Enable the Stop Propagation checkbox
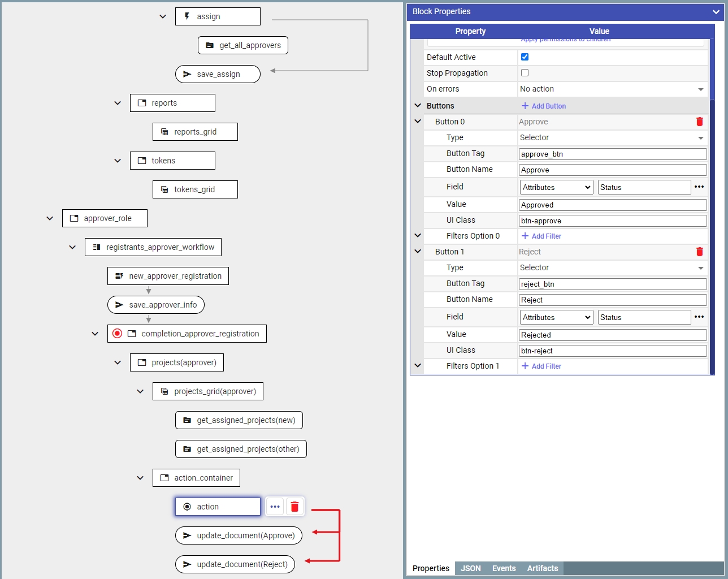This screenshot has height=579, width=728. [525, 73]
